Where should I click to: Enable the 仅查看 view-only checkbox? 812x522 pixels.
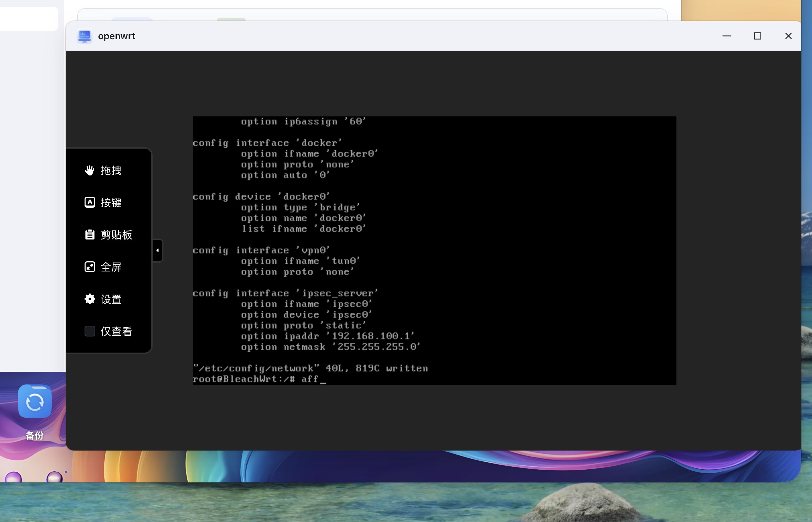pyautogui.click(x=90, y=331)
